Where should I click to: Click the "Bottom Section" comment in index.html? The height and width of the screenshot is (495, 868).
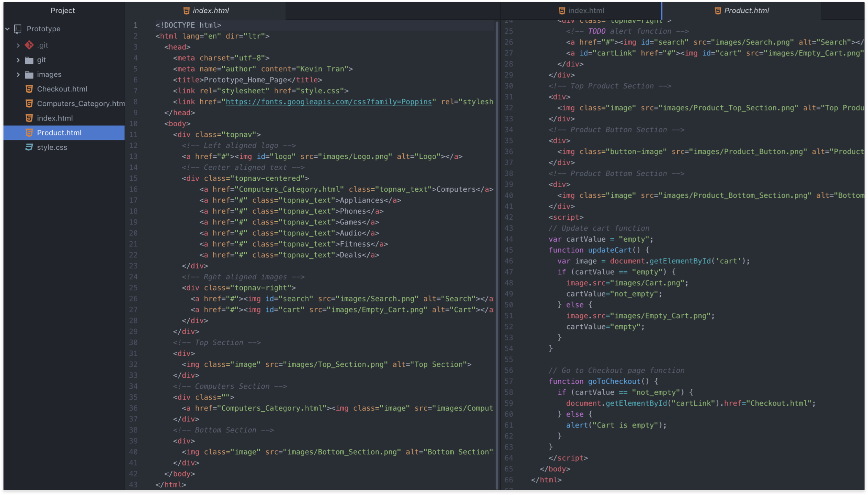223,430
